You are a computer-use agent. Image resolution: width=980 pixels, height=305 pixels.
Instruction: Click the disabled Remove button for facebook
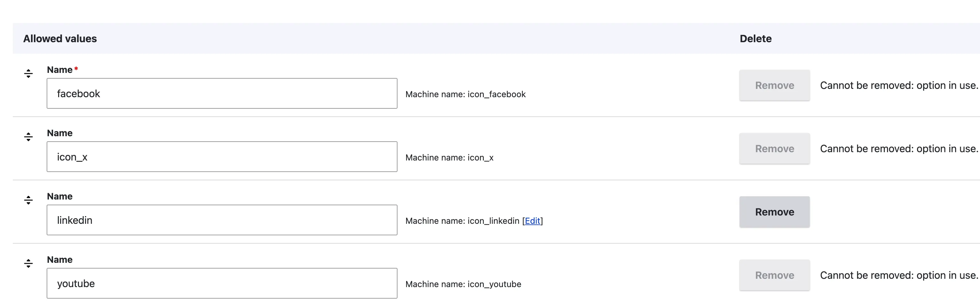tap(774, 85)
